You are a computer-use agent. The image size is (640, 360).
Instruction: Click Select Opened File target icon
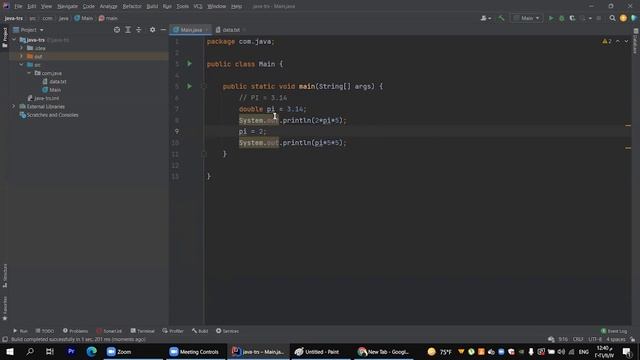point(117,30)
